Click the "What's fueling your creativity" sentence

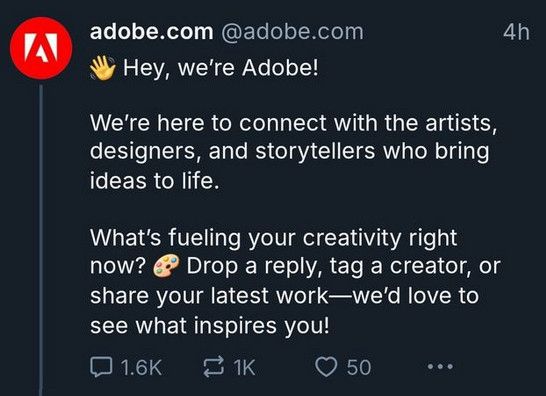[x=273, y=238]
